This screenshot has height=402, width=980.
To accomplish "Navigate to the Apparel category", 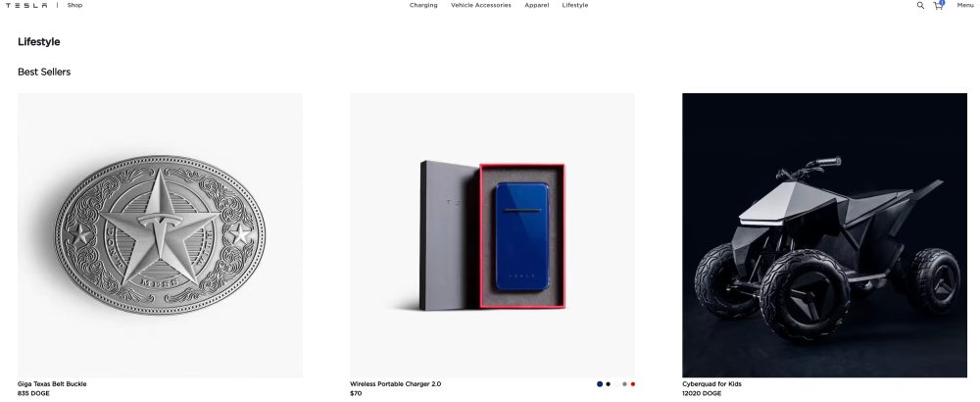I will 536,5.
